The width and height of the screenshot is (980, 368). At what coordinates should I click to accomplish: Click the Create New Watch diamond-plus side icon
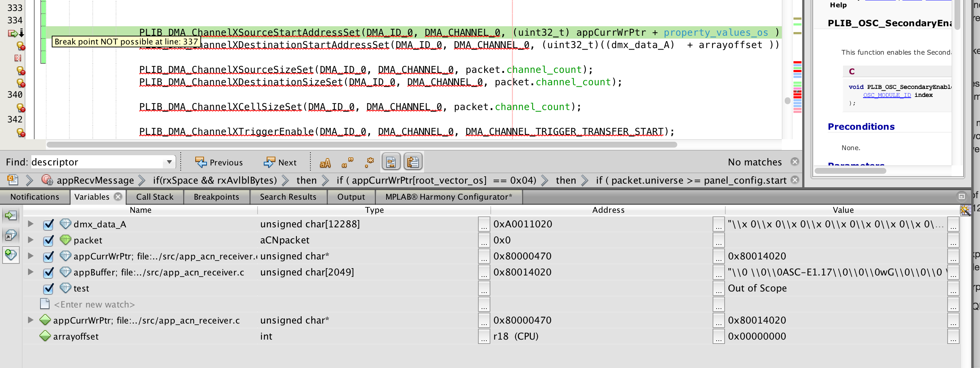tap(11, 255)
